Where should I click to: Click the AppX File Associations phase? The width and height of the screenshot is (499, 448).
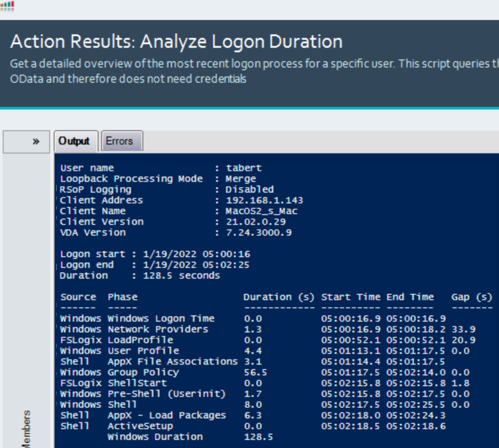click(173, 362)
